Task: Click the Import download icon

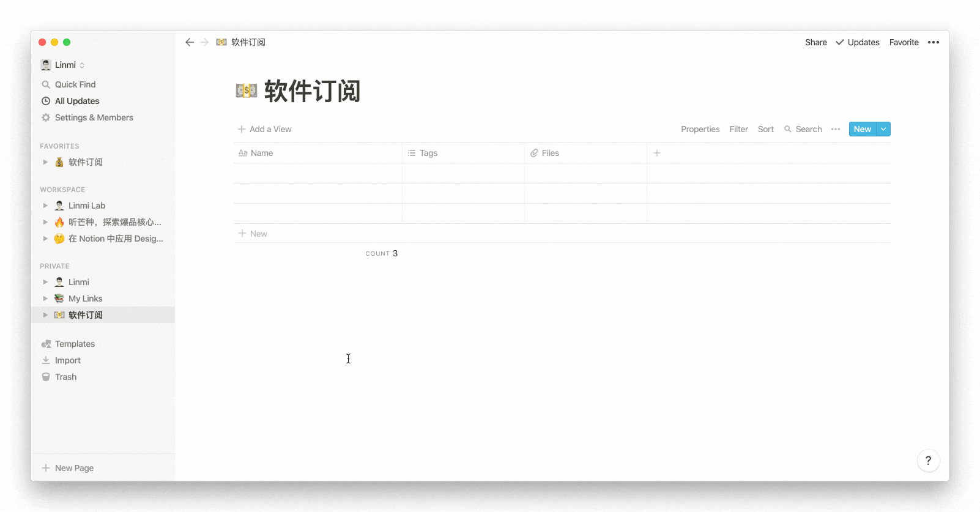Action: pos(46,360)
